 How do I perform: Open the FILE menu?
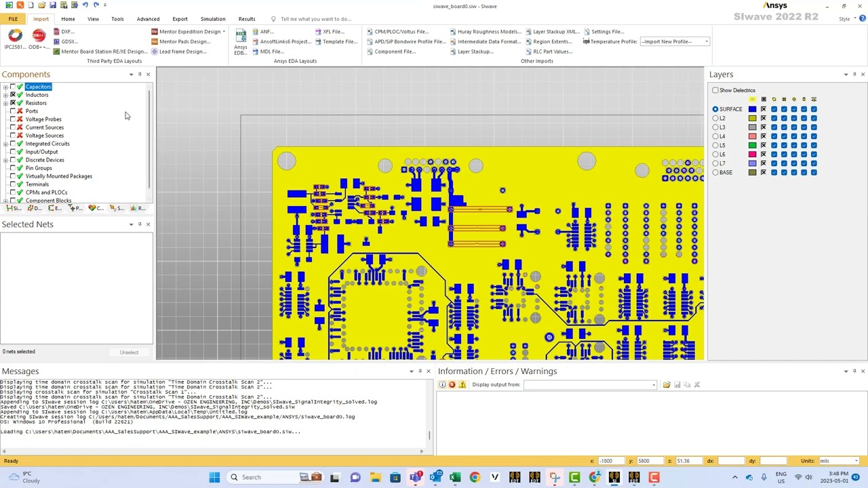pyautogui.click(x=13, y=19)
